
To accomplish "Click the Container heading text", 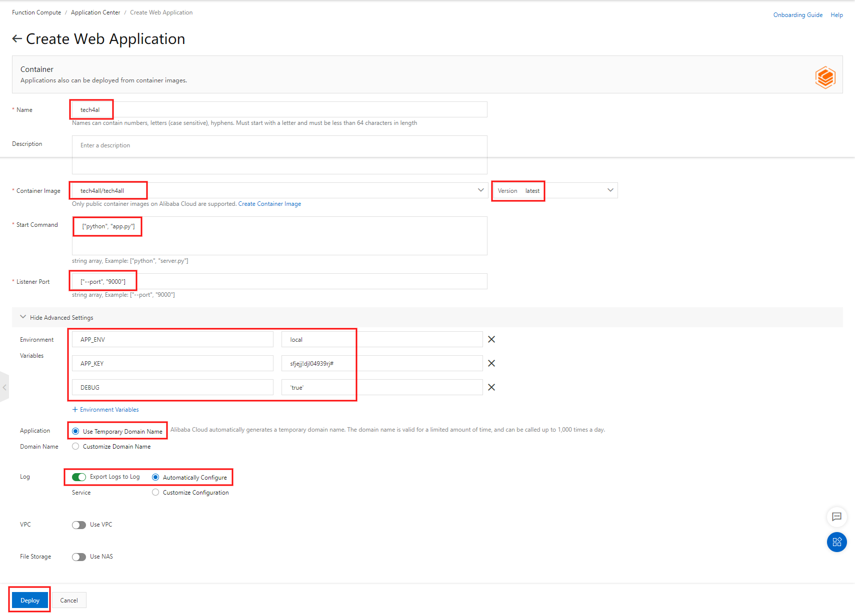I will tap(37, 69).
